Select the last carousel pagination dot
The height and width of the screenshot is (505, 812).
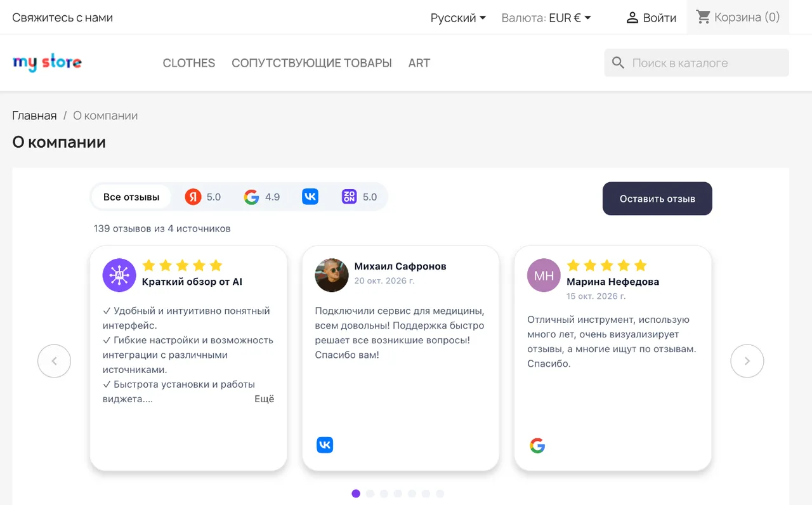[440, 494]
